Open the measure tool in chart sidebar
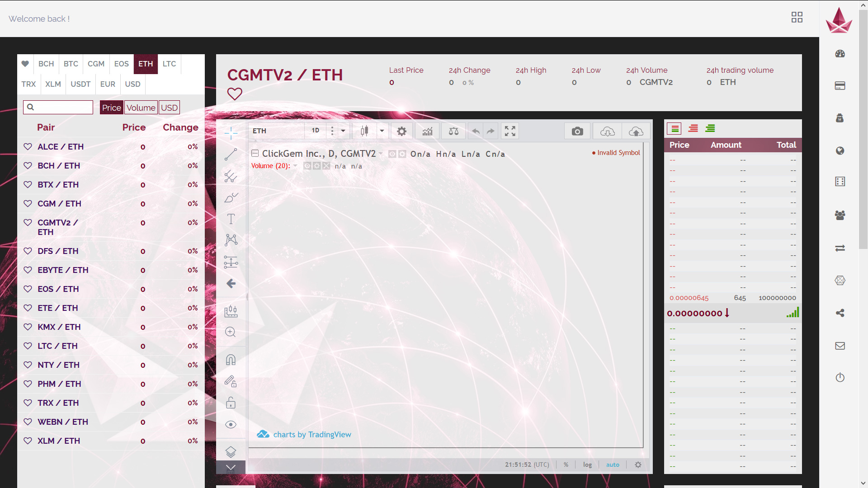Screen dimensions: 868x488 click(231, 311)
